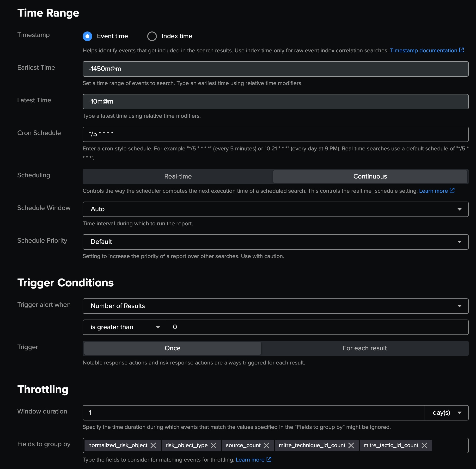Remove the risk_object_type field tag
The width and height of the screenshot is (476, 469).
coord(214,445)
